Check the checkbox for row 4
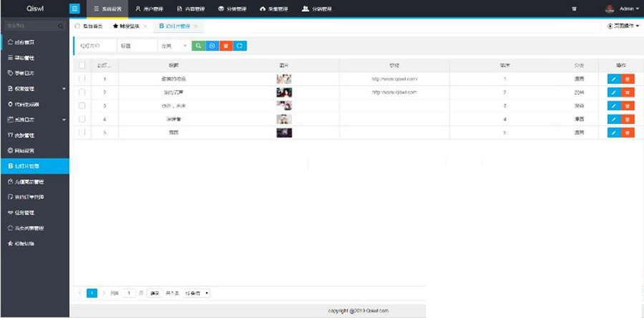 click(x=82, y=119)
